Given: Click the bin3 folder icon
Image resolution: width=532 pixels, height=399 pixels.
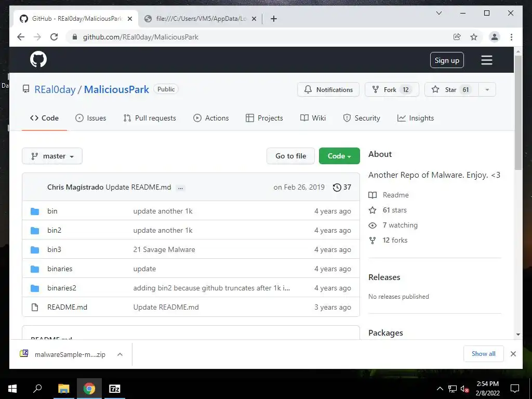Looking at the screenshot, I should pyautogui.click(x=35, y=250).
